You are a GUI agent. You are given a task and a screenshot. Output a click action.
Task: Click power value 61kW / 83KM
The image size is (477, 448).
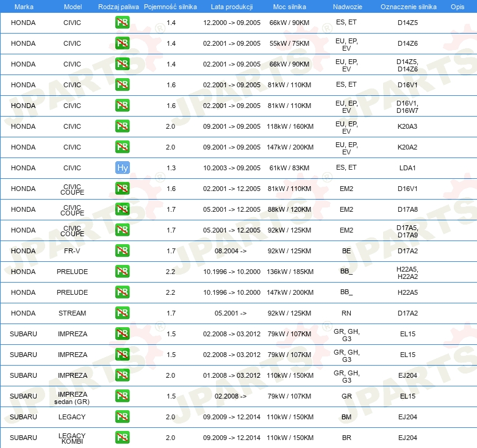[289, 168]
